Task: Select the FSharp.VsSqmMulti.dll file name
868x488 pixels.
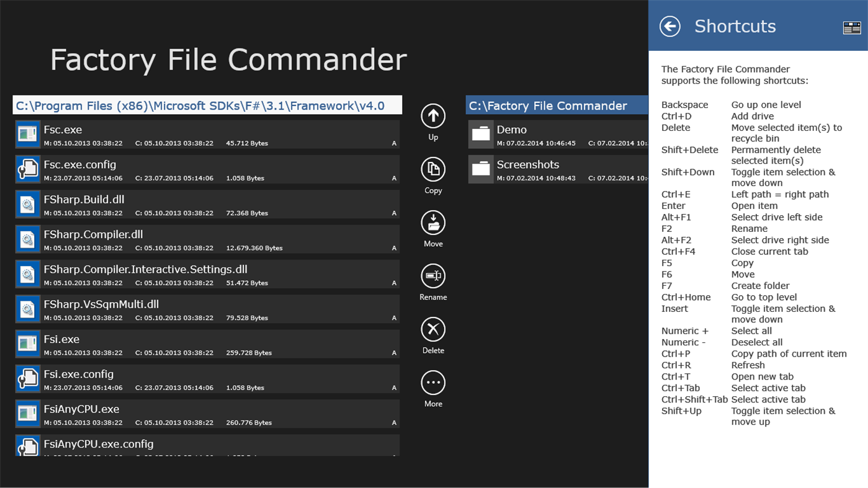Action: coord(101,304)
